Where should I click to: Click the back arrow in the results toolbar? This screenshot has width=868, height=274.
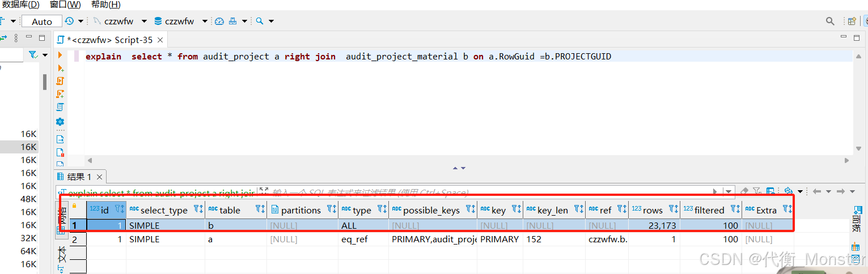pos(817,191)
